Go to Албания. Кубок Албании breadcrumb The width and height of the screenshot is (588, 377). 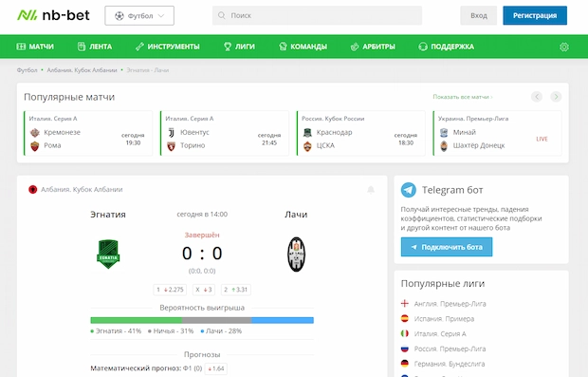point(82,70)
